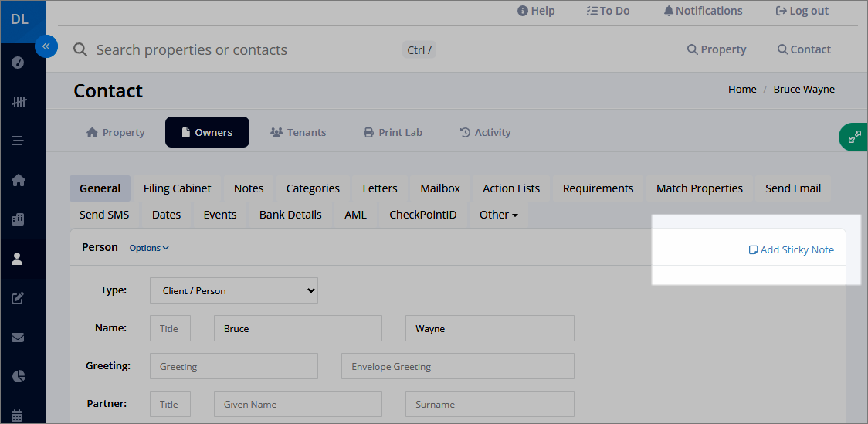Focus the Search properties or contacts field
Screen dimensions: 868x424
coord(243,50)
